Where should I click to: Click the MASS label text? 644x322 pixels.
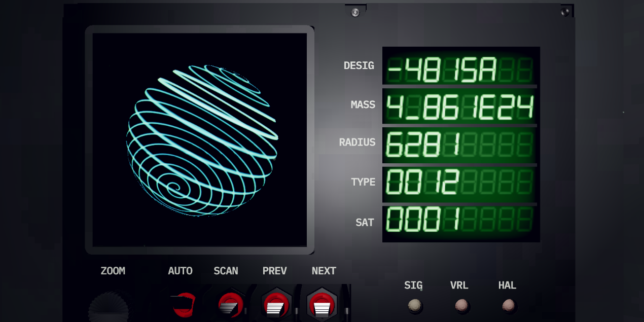click(x=363, y=105)
